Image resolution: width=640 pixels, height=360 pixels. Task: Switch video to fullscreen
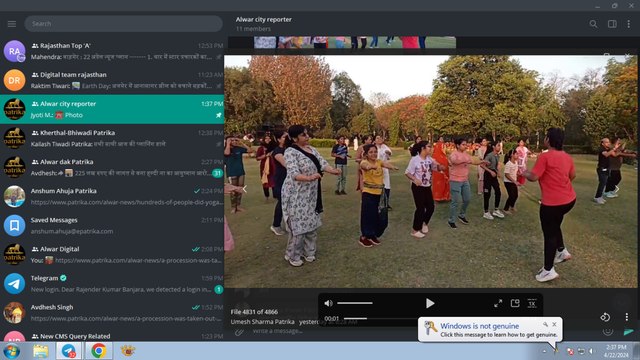pyautogui.click(x=498, y=303)
